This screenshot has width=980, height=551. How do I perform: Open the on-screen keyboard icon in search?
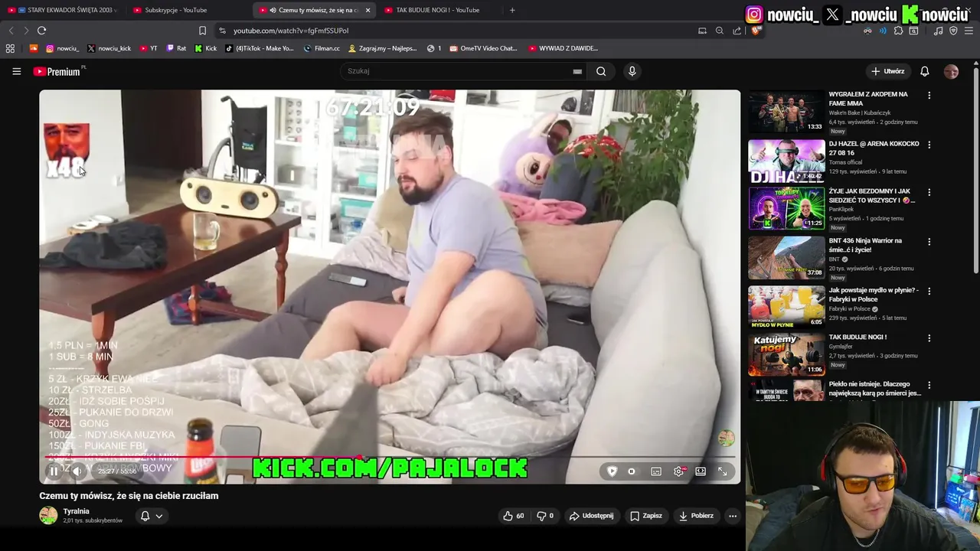pos(577,71)
